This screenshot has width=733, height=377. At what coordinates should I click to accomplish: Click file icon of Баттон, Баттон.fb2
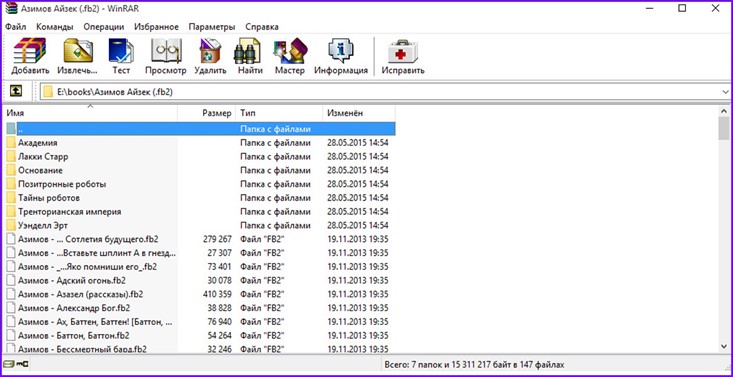coord(11,336)
